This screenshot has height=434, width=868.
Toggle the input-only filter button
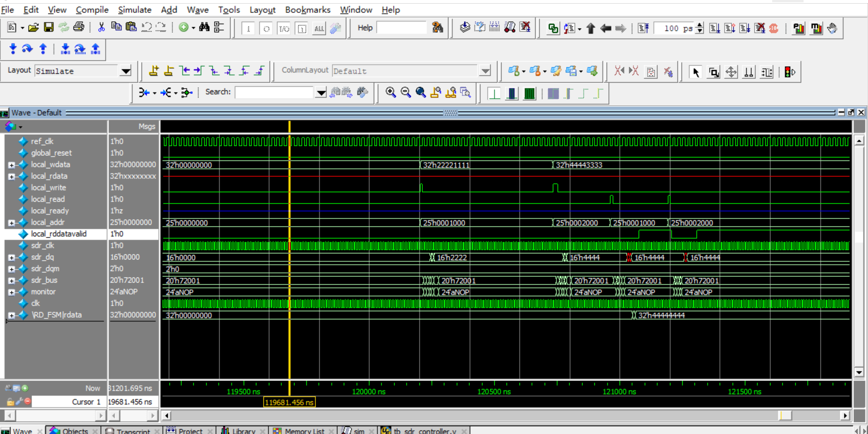click(x=248, y=29)
